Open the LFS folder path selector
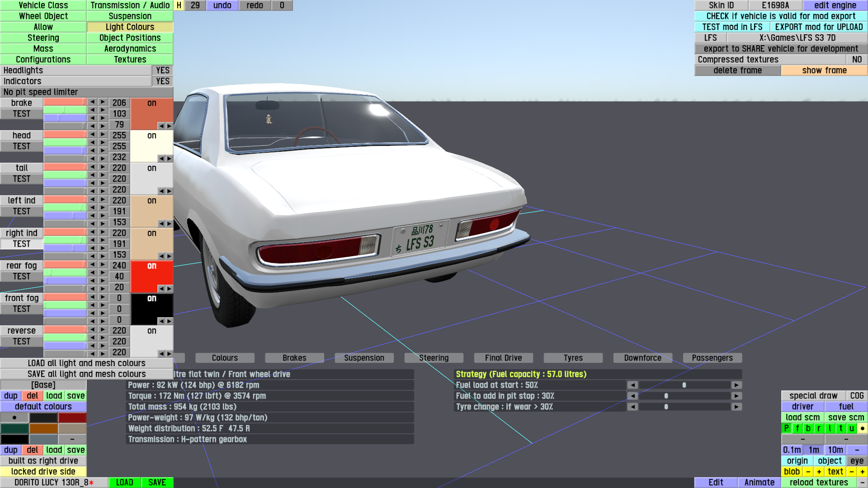 (x=797, y=38)
